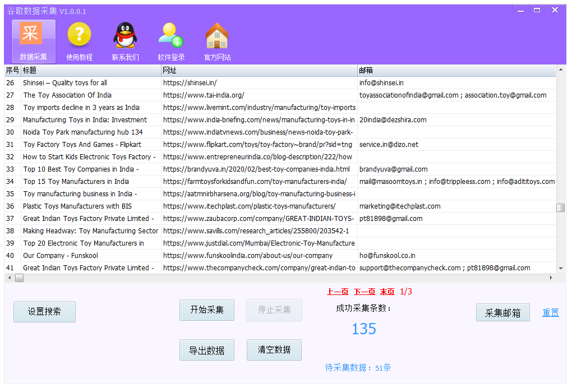Screen dimensions: 572x392
Task: Open the 软件登录 user icon
Action: click(x=171, y=35)
